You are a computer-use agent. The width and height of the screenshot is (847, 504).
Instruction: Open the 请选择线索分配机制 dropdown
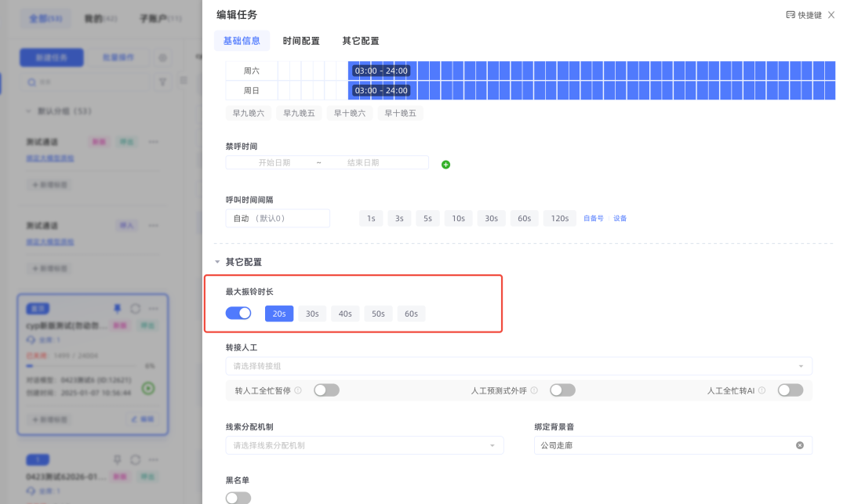pos(364,445)
